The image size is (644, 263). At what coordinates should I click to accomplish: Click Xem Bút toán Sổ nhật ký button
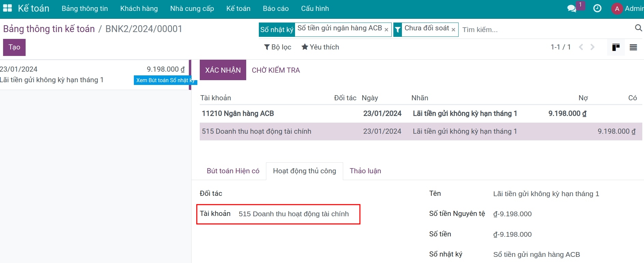(165, 80)
